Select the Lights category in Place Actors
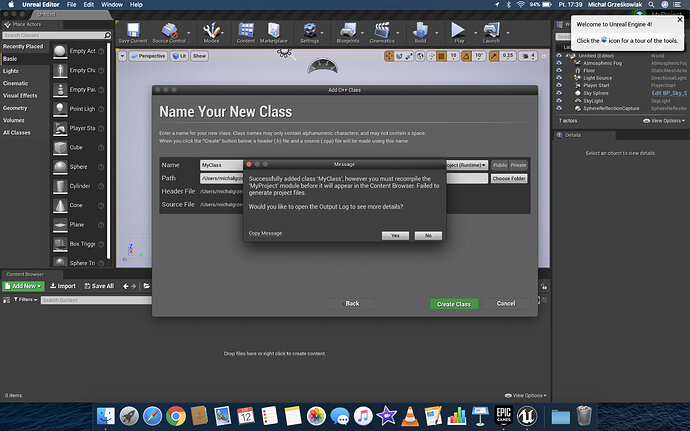The width and height of the screenshot is (690, 431). (x=11, y=71)
